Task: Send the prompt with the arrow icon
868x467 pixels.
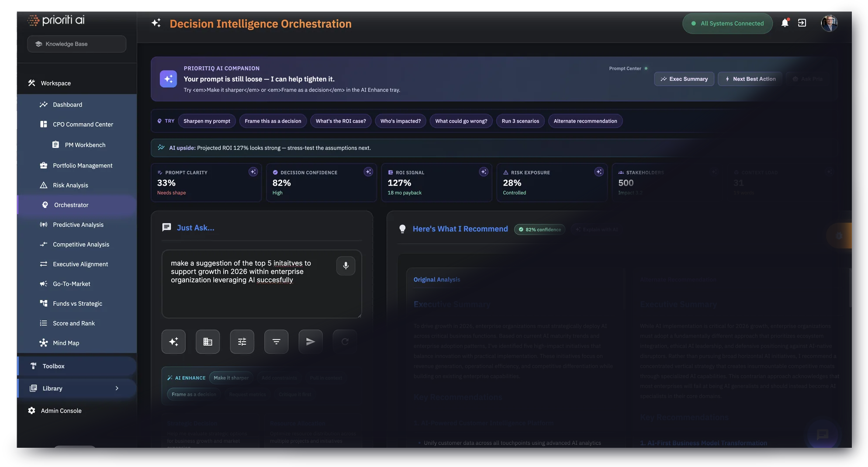Action: (x=311, y=342)
